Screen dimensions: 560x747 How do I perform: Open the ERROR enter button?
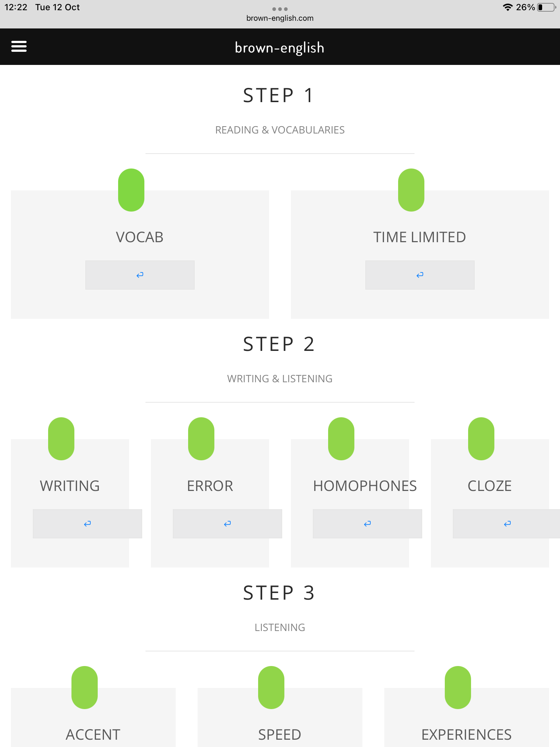[227, 524]
